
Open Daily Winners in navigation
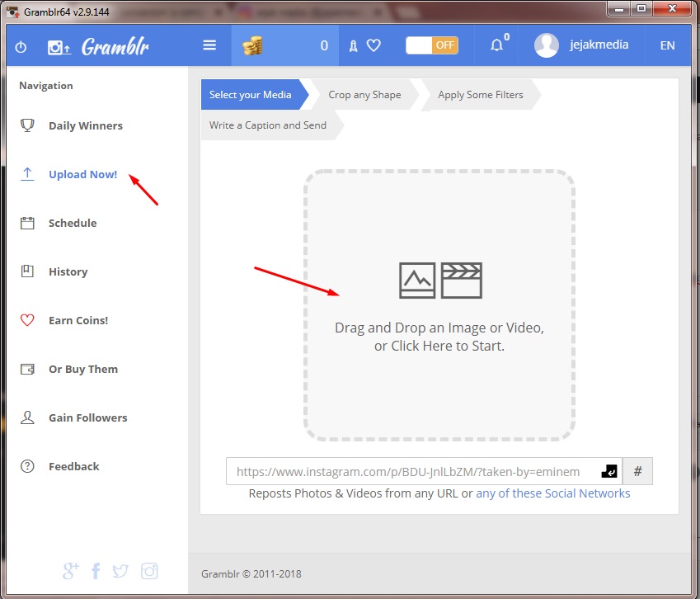click(x=86, y=126)
